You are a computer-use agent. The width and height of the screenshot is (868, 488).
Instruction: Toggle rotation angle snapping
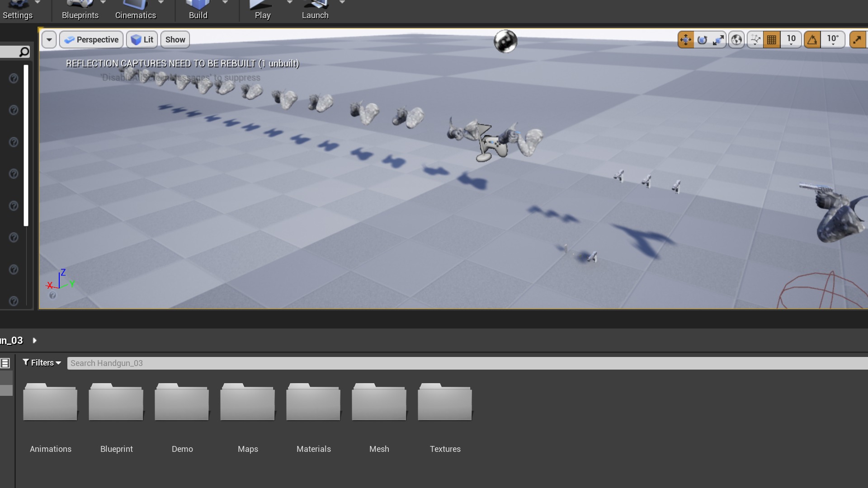[x=812, y=40]
